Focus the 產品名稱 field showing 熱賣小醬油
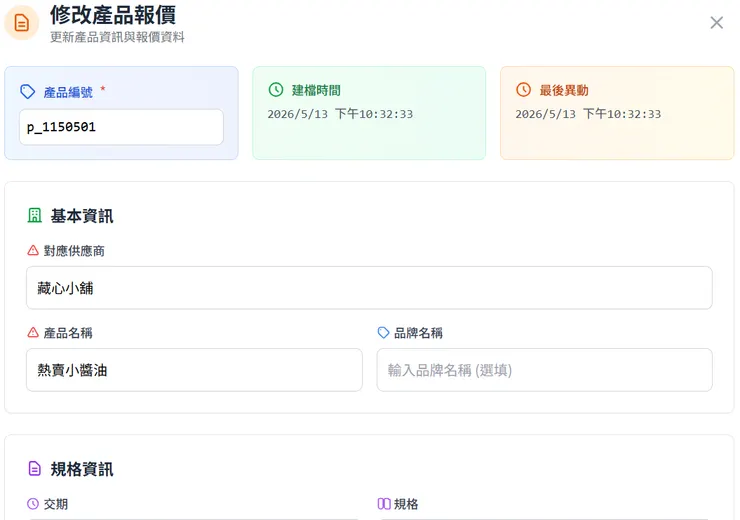This screenshot has height=520, width=740. coord(194,370)
